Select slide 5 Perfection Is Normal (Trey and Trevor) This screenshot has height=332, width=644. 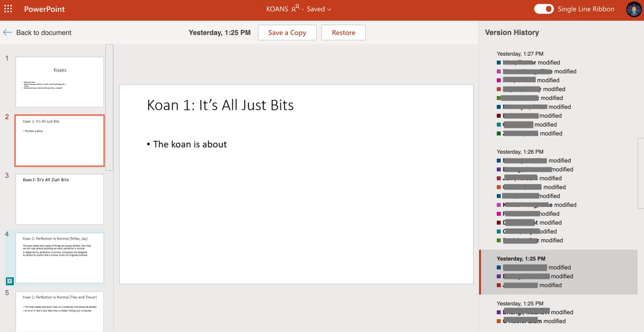60,312
